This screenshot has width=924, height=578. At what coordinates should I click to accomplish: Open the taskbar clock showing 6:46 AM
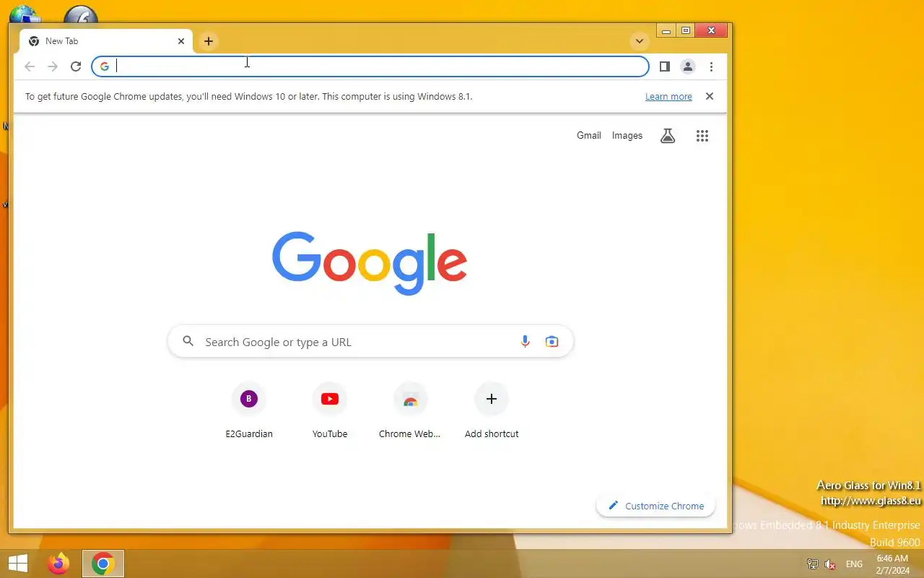pyautogui.click(x=892, y=564)
